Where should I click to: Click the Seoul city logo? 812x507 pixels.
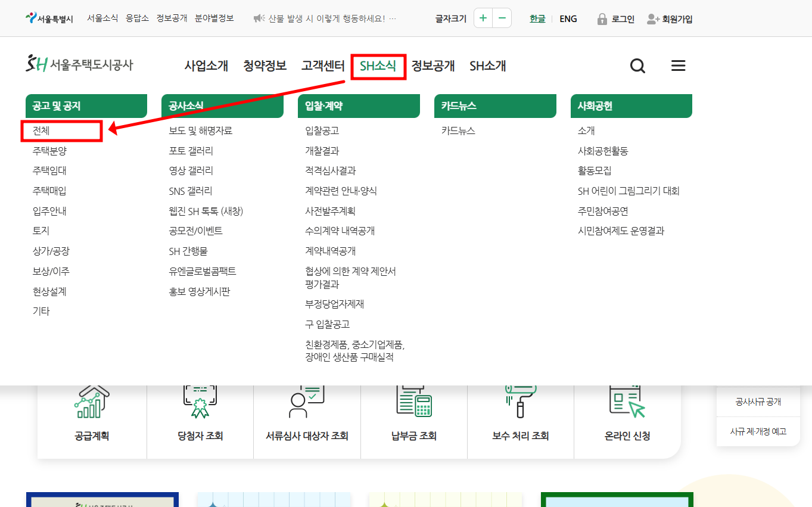(x=49, y=18)
